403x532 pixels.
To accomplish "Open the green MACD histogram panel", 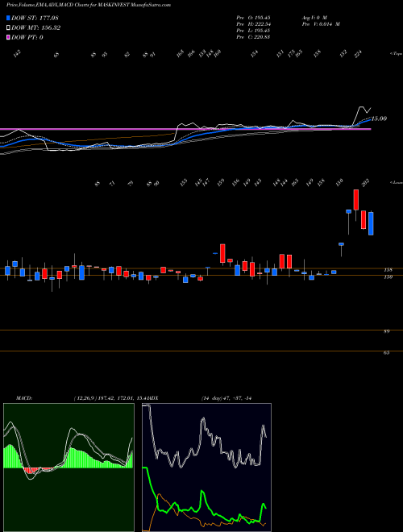I will point(69,468).
